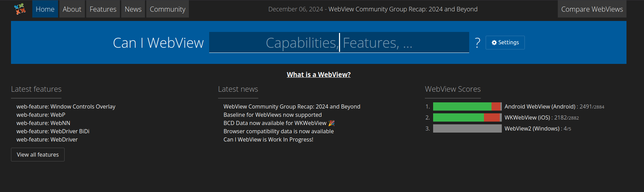The width and height of the screenshot is (644, 192).
Task: Read Baseline for WebViews now supported
Action: click(x=273, y=115)
